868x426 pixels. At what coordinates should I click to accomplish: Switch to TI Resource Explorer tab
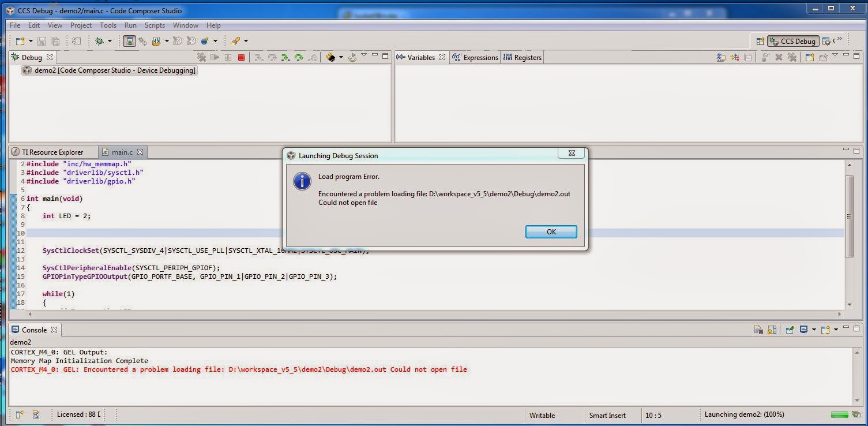click(47, 152)
